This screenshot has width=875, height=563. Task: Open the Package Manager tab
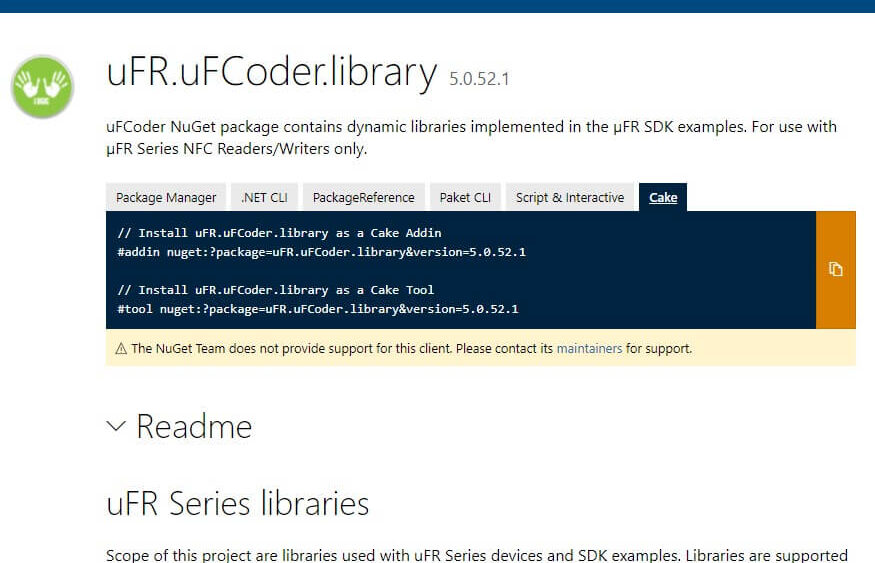(166, 198)
